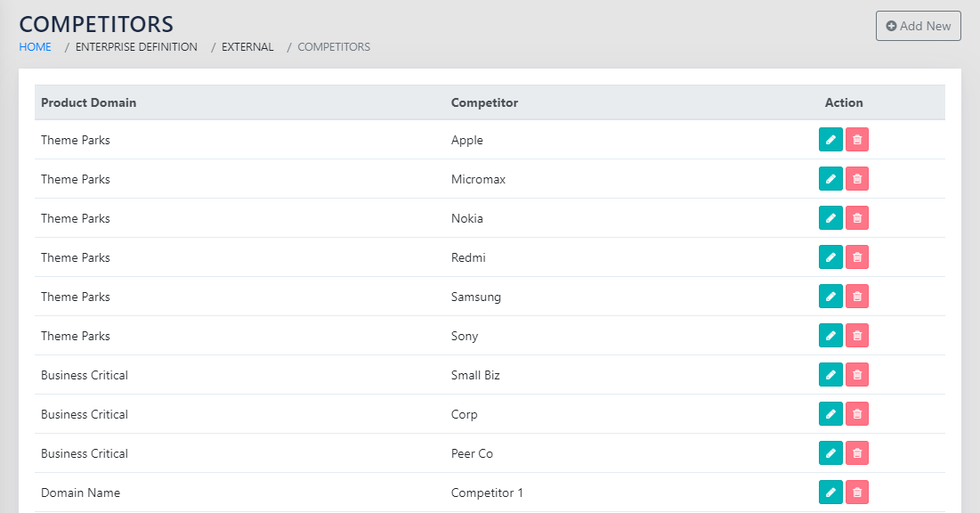
Task: Click the edit icon for Small Biz
Action: point(830,375)
